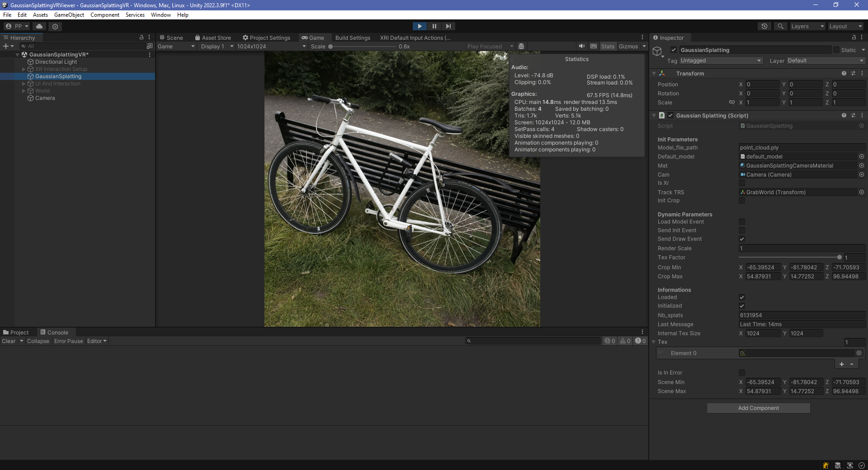This screenshot has width=868, height=470.
Task: Toggle the frame debugger bug icon
Action: point(521,46)
